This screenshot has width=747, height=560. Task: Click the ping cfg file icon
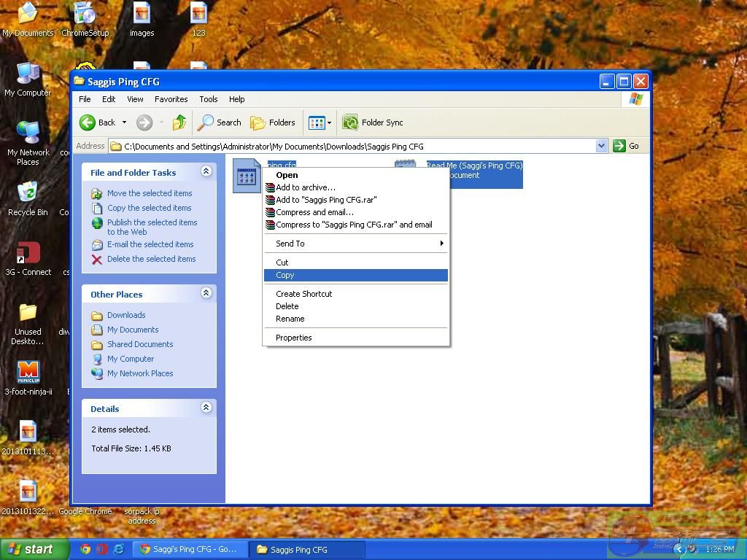tap(247, 176)
